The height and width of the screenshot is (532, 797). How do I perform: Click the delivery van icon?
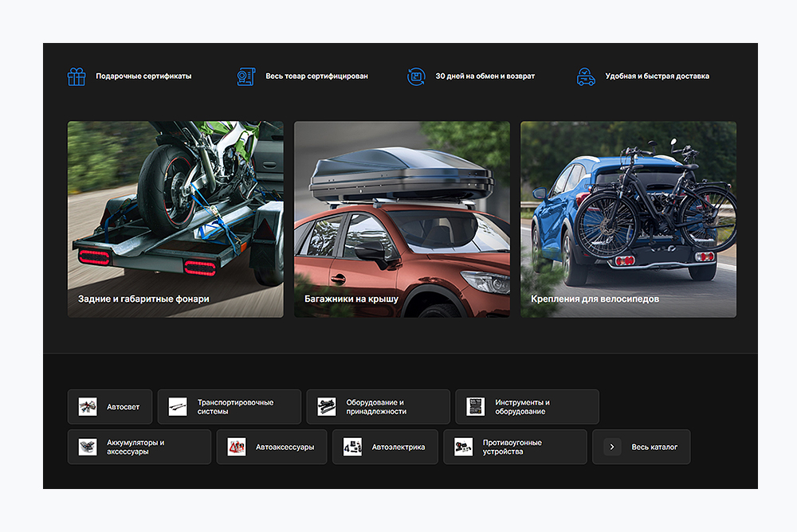coord(586,76)
